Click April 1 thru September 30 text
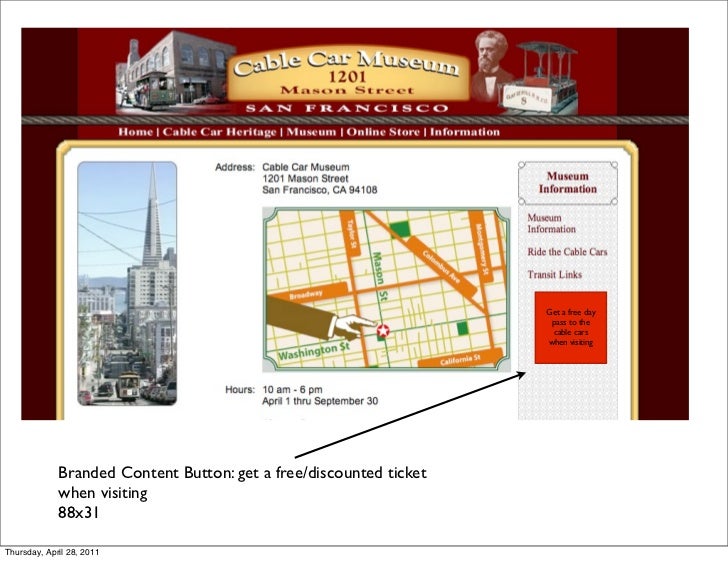 coord(320,401)
